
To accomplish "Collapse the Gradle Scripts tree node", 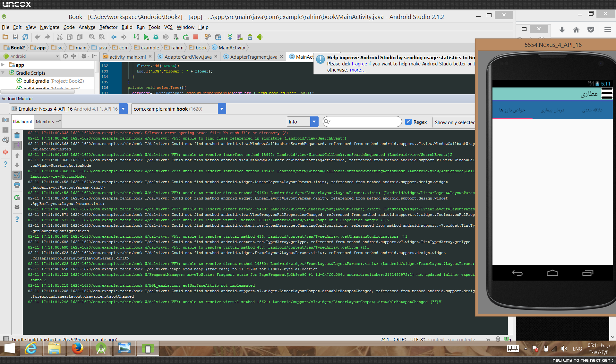I will coord(3,73).
